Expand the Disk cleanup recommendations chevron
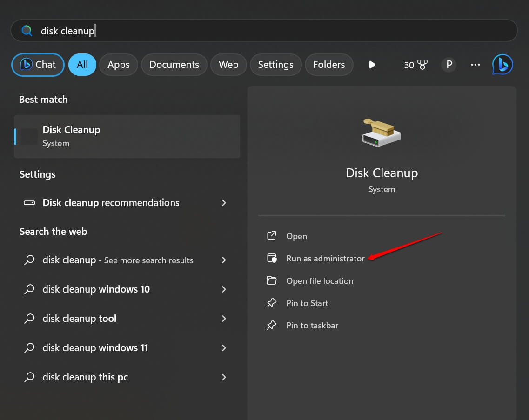The width and height of the screenshot is (529, 420). click(224, 203)
